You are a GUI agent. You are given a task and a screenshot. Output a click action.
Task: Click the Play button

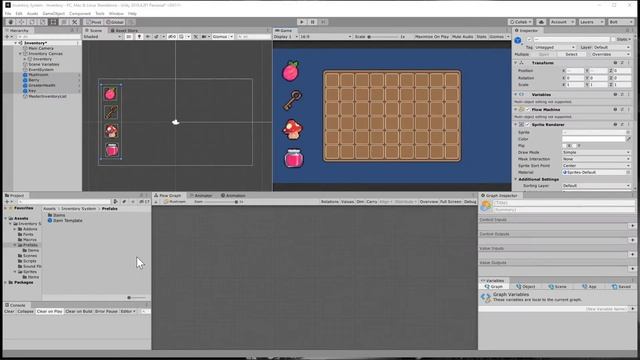[x=302, y=22]
